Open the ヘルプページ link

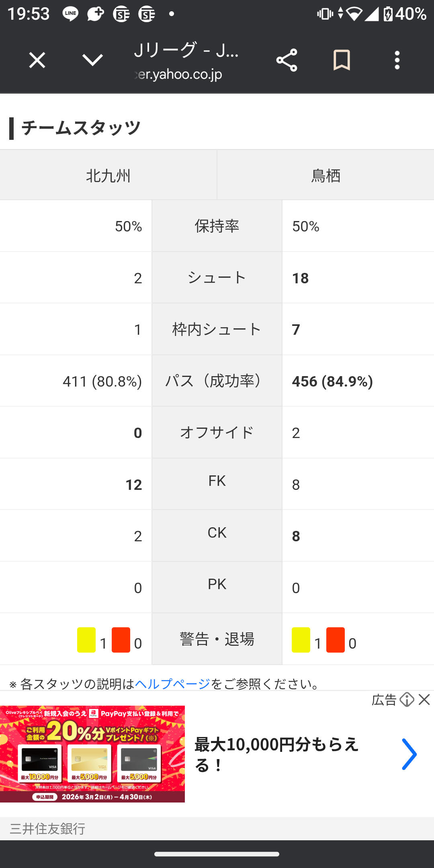click(x=172, y=684)
